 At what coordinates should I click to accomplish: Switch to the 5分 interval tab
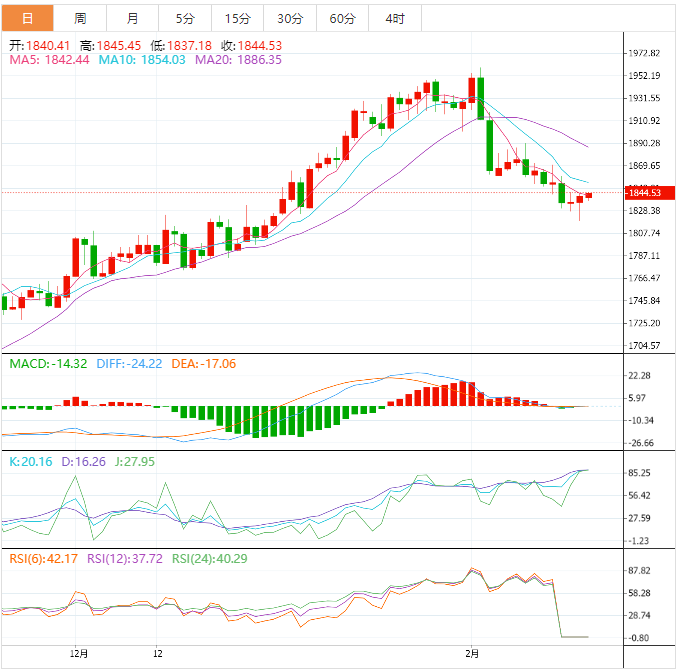tap(185, 18)
